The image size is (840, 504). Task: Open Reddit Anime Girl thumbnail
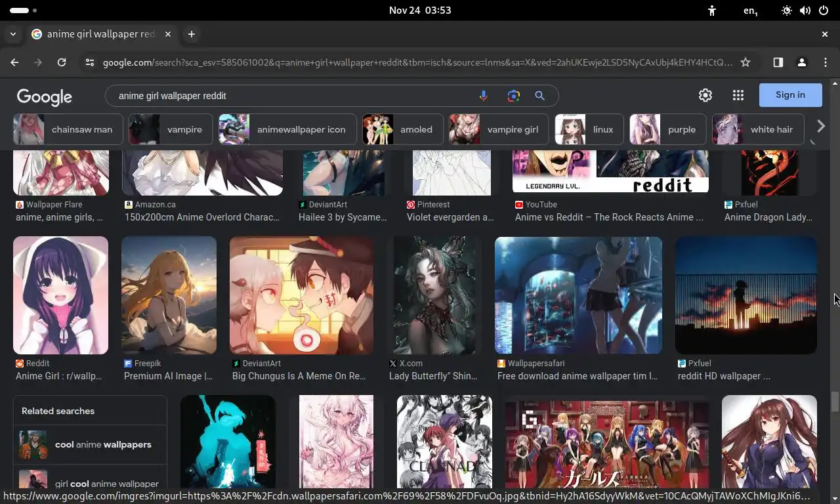[60, 295]
